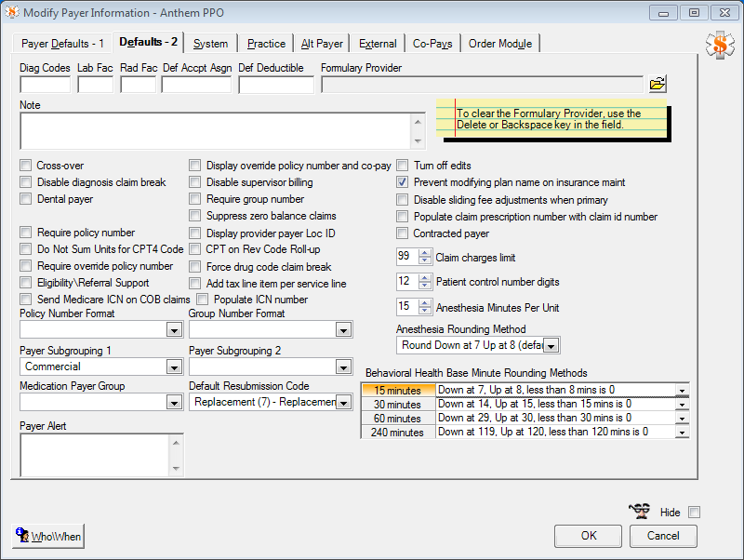The image size is (744, 560).
Task: Open the 15 minutes rounding method dropdown
Action: tap(682, 391)
